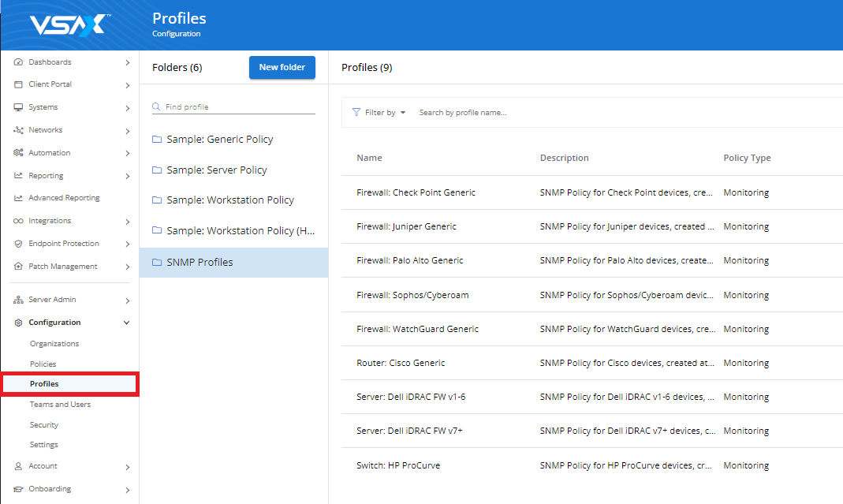Click the VSA X logo
Screen dimensions: 843x504
pos(70,24)
